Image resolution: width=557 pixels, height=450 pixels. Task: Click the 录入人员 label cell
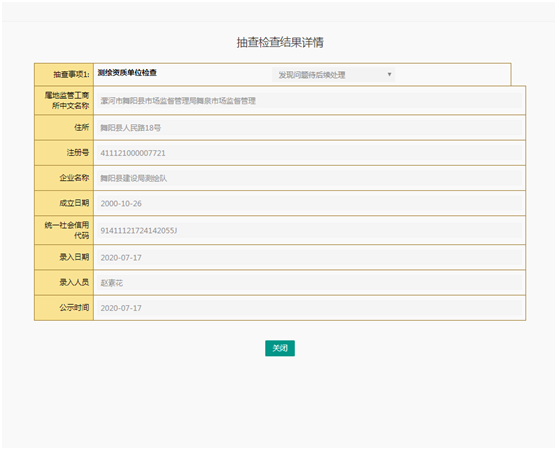[64, 282]
